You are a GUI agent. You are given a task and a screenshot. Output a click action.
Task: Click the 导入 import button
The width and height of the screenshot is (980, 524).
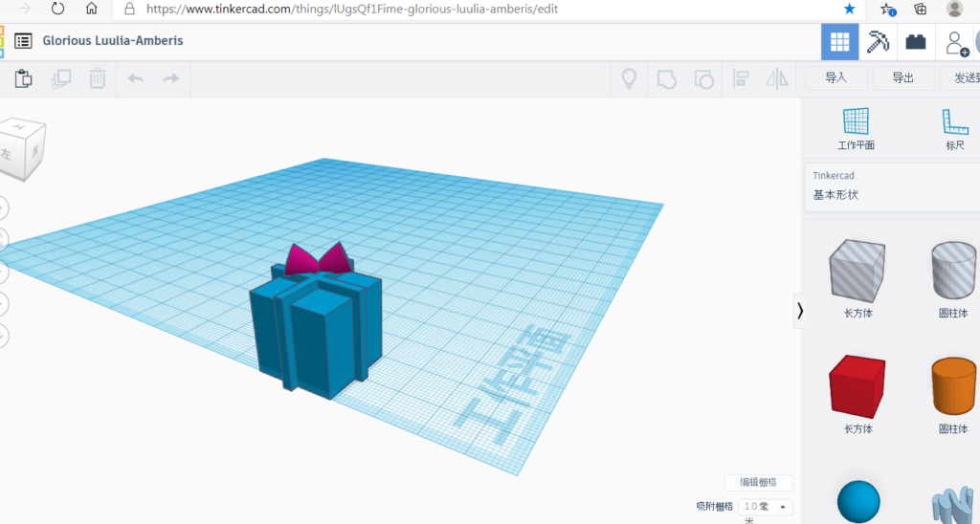click(x=836, y=77)
